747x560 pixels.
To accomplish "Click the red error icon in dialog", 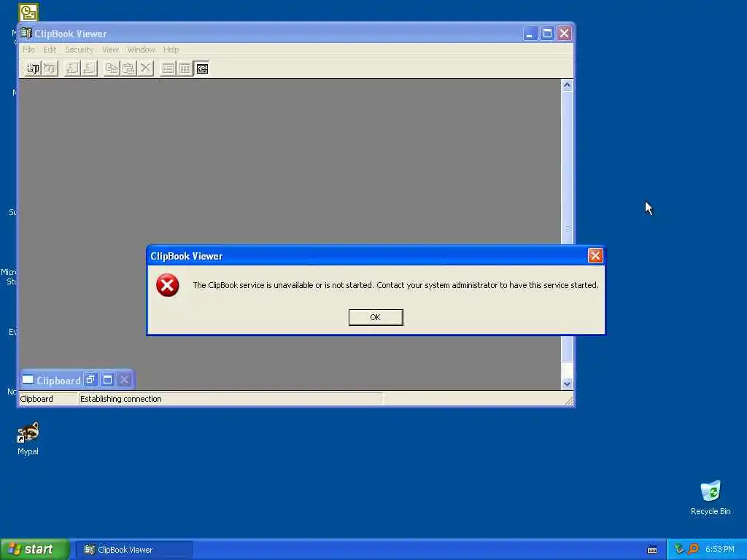I will (x=168, y=285).
